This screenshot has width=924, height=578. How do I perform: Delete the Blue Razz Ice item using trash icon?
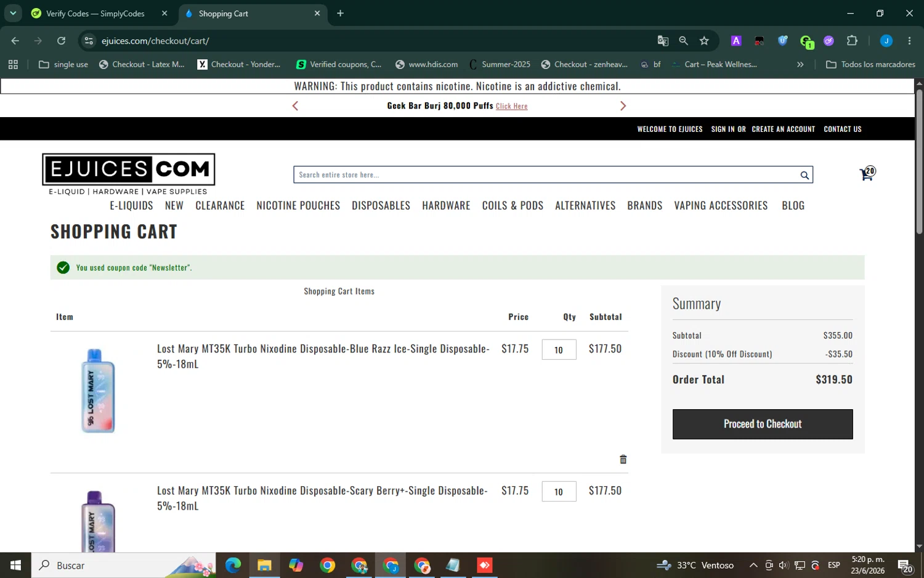click(x=623, y=459)
